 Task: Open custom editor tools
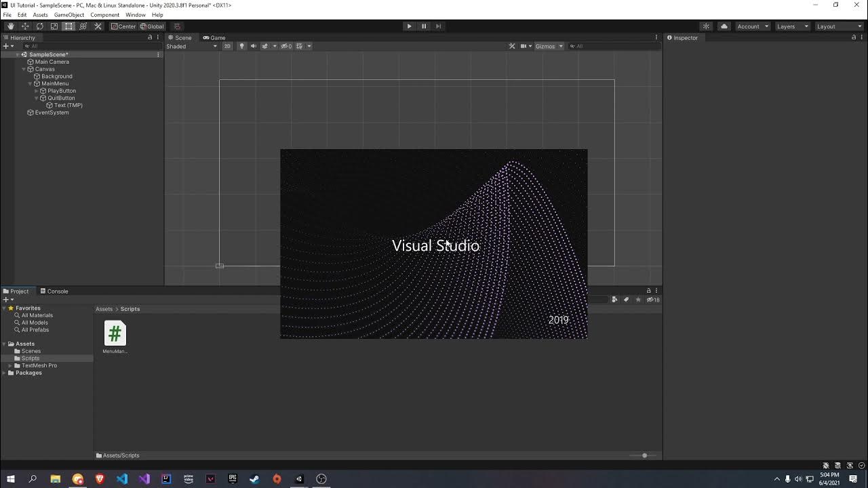click(x=98, y=26)
